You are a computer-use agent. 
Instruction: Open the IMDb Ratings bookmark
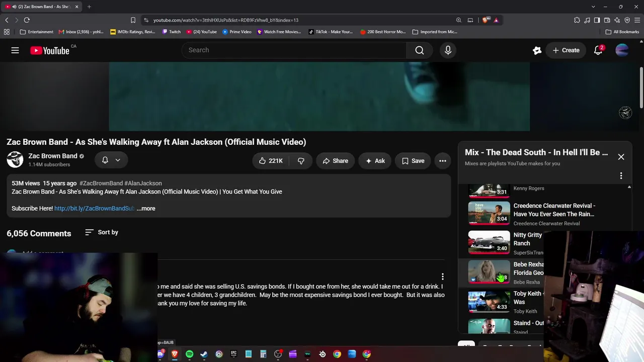133,32
